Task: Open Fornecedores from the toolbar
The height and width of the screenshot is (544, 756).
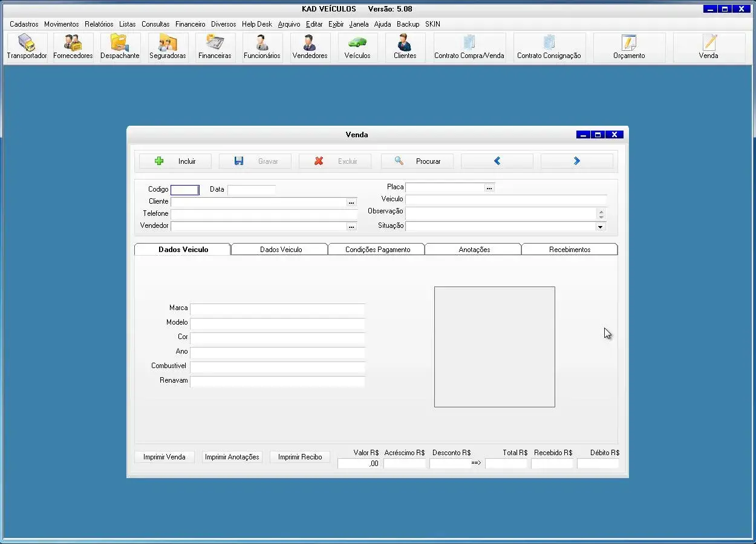Action: [73, 47]
